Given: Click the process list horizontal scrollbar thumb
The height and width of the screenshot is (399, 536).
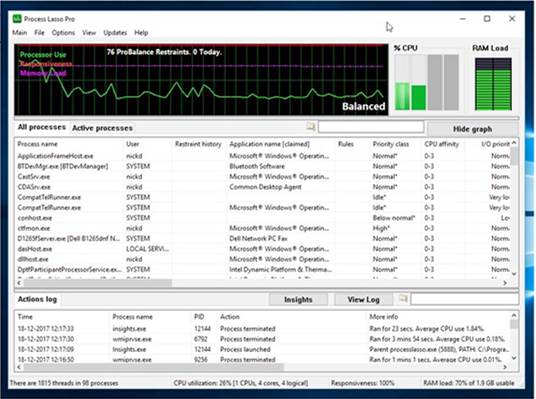Looking at the screenshot, I should click(98, 283).
